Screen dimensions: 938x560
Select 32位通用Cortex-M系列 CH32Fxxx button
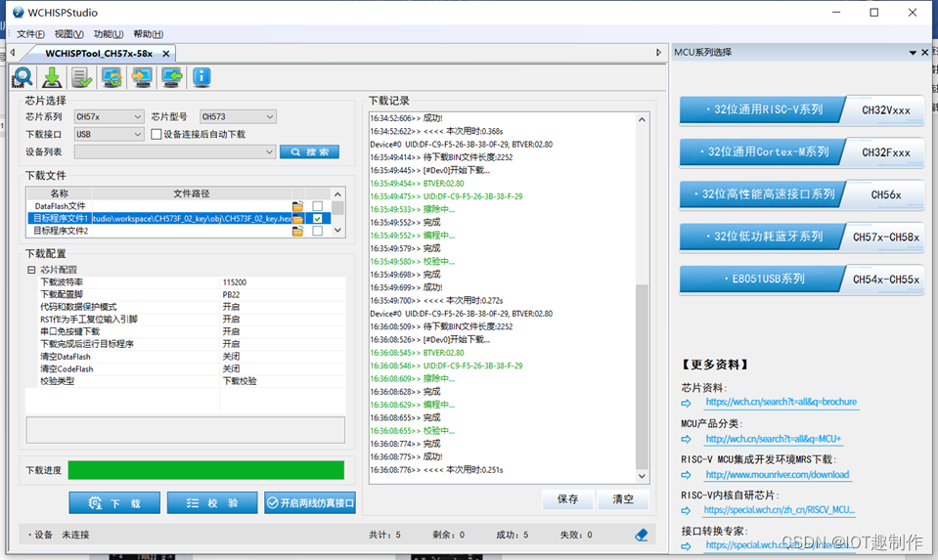(x=802, y=151)
